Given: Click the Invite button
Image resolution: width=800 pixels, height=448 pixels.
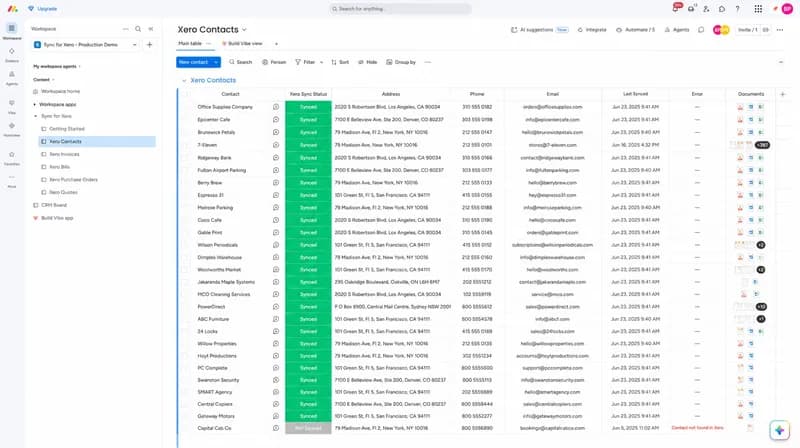Looking at the screenshot, I should tap(747, 30).
